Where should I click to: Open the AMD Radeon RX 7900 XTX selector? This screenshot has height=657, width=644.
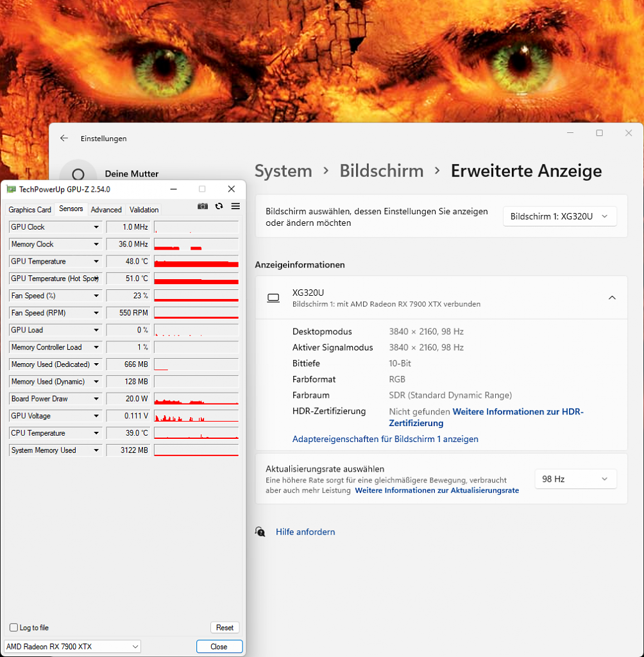(72, 647)
